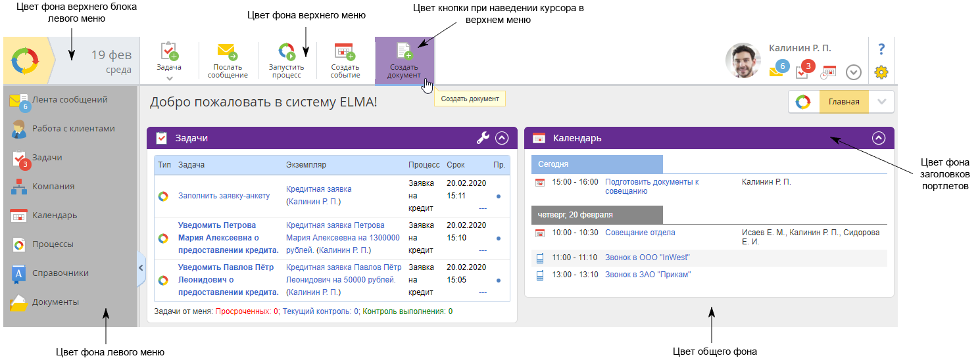Viewport: 980px width, 362px height.
Task: Open the message envelope with badge 6
Action: (777, 71)
